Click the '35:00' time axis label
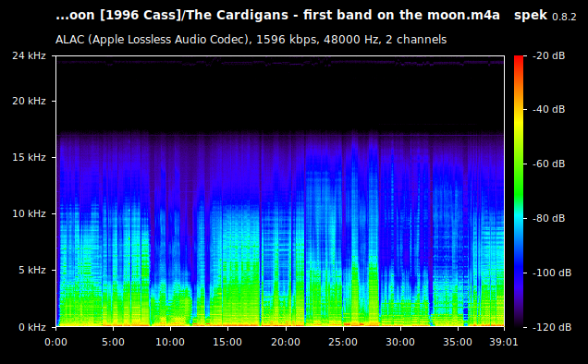This screenshot has width=588, height=364. tap(458, 342)
